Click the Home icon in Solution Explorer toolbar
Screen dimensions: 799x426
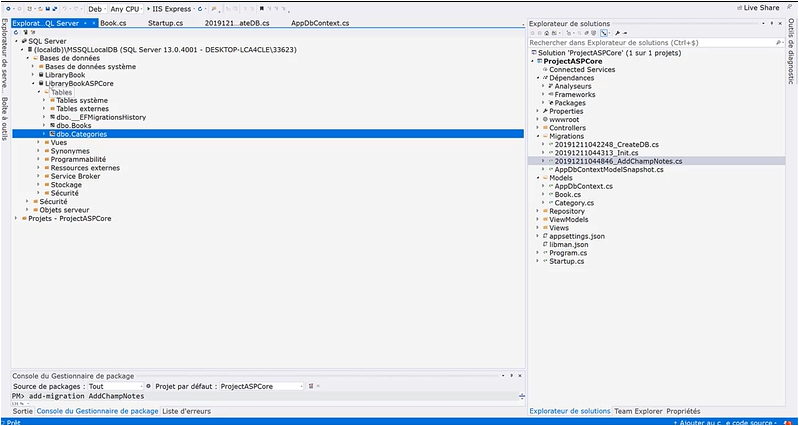point(546,33)
